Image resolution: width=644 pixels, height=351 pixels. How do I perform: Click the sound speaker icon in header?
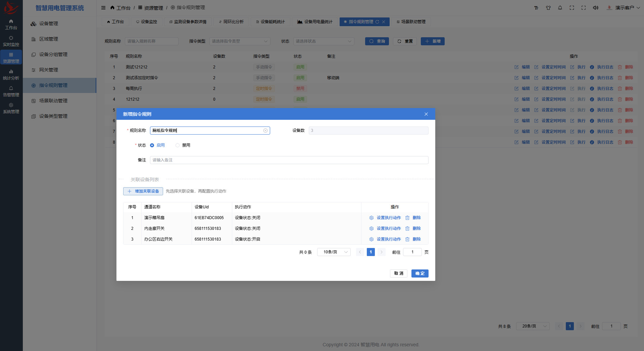[596, 8]
